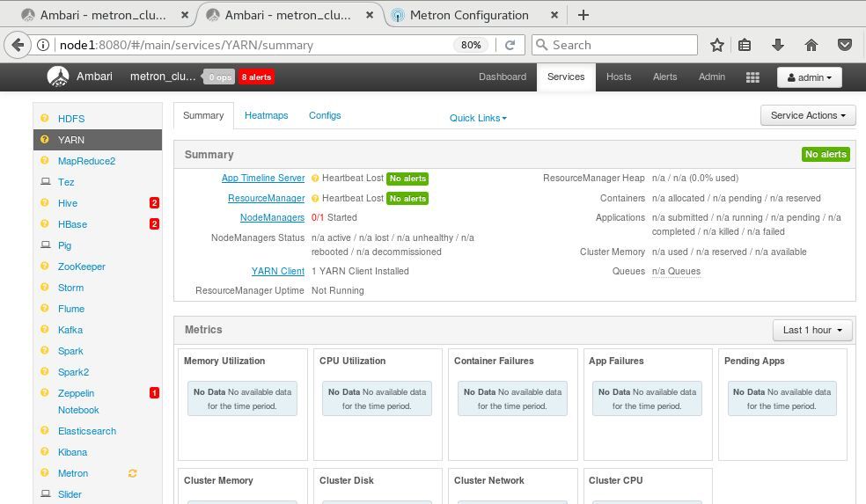
Task: Click the Firefox search input field
Action: click(620, 45)
